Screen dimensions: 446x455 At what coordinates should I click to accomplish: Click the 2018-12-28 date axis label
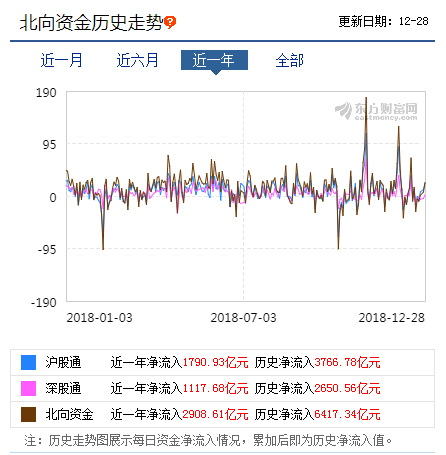391,318
